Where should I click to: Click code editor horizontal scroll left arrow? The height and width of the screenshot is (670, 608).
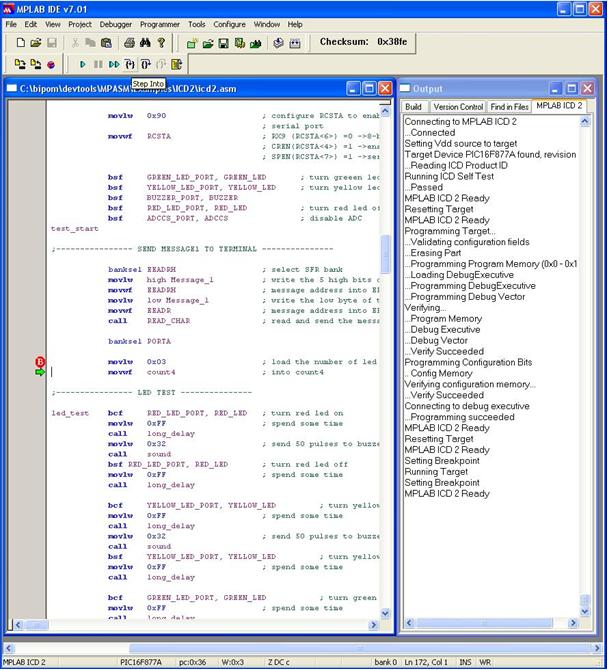click(x=18, y=625)
